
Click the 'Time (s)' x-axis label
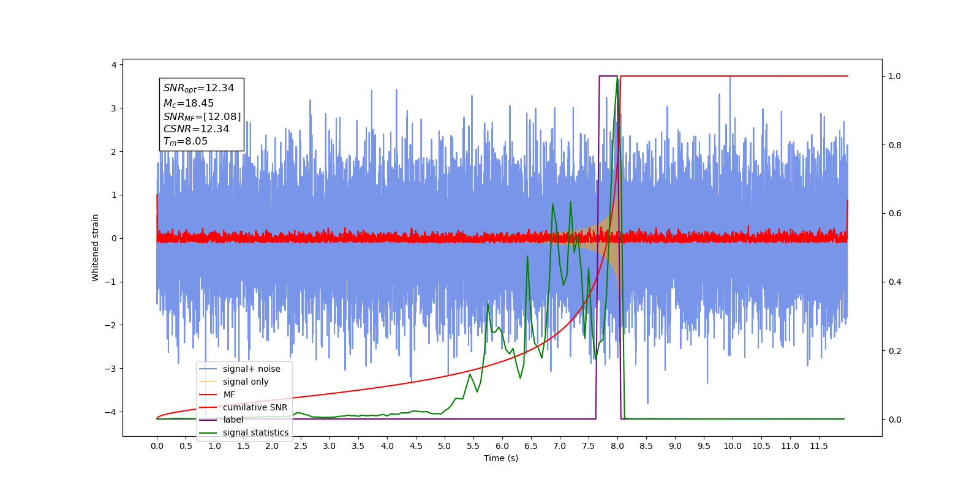501,458
